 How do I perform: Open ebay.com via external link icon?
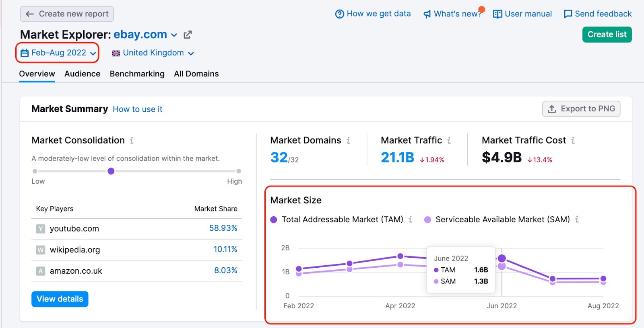(x=188, y=35)
